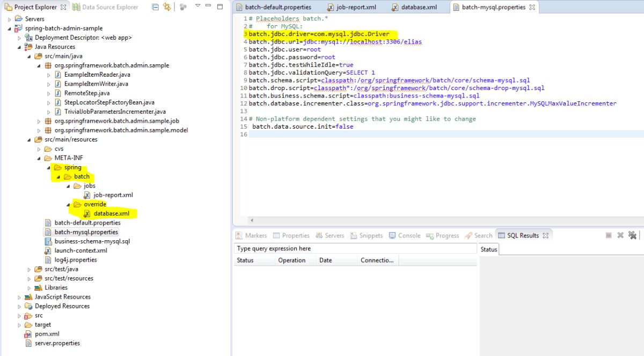Image resolution: width=644 pixels, height=356 pixels.
Task: Select the Libraries node
Action: (56, 288)
